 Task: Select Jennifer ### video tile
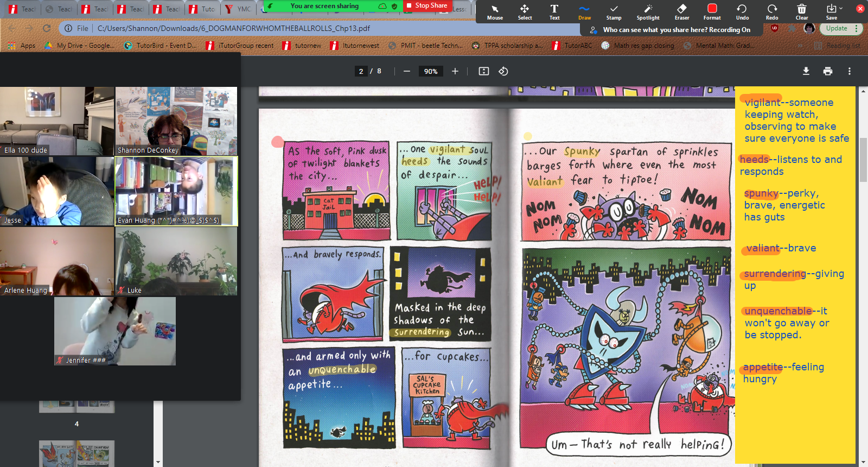(x=115, y=331)
